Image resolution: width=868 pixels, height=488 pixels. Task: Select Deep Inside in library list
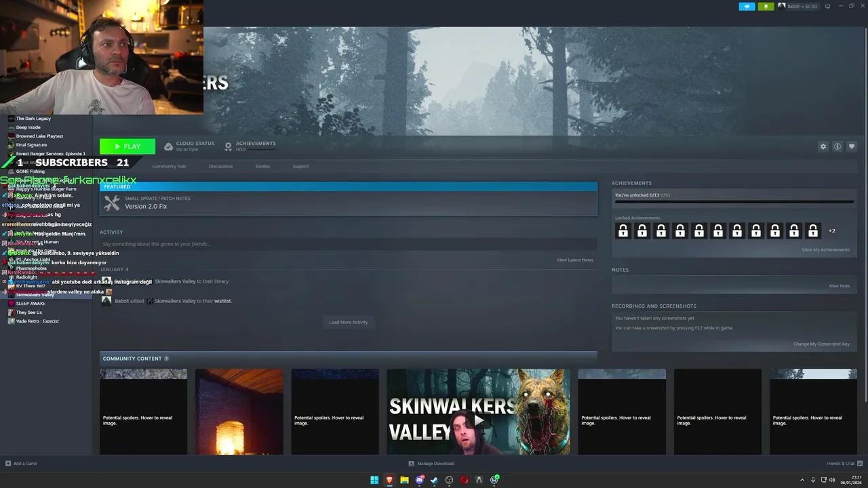[28, 127]
